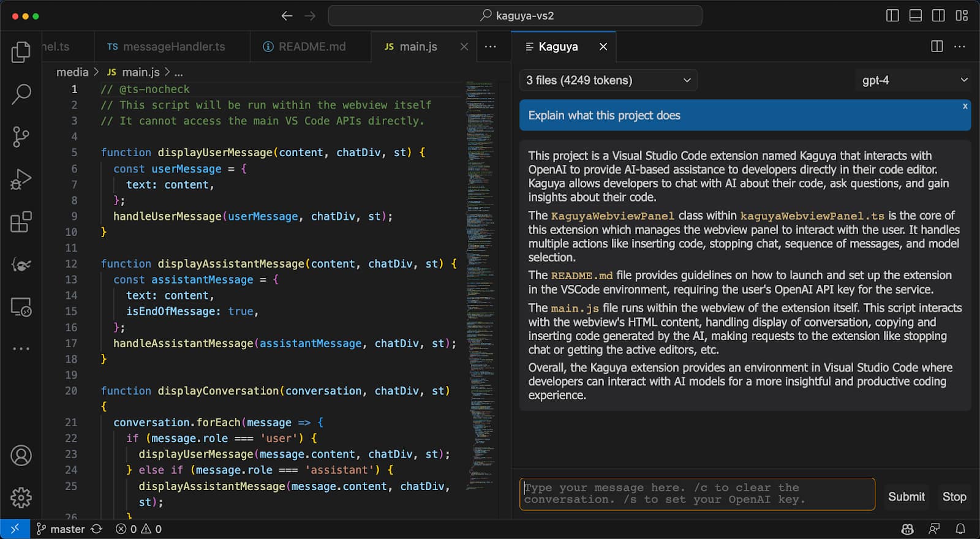Open the Remote Explorer view
The height and width of the screenshot is (539, 980).
pos(21,307)
